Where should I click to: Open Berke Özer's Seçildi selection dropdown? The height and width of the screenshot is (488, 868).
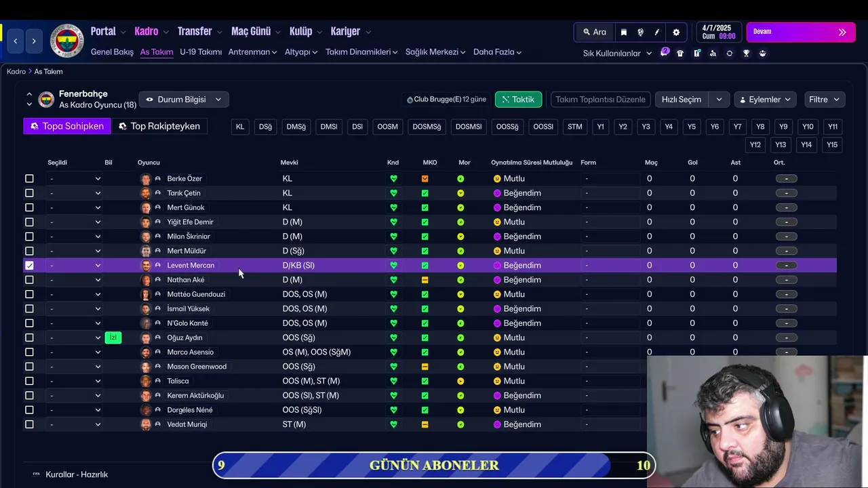click(x=75, y=179)
